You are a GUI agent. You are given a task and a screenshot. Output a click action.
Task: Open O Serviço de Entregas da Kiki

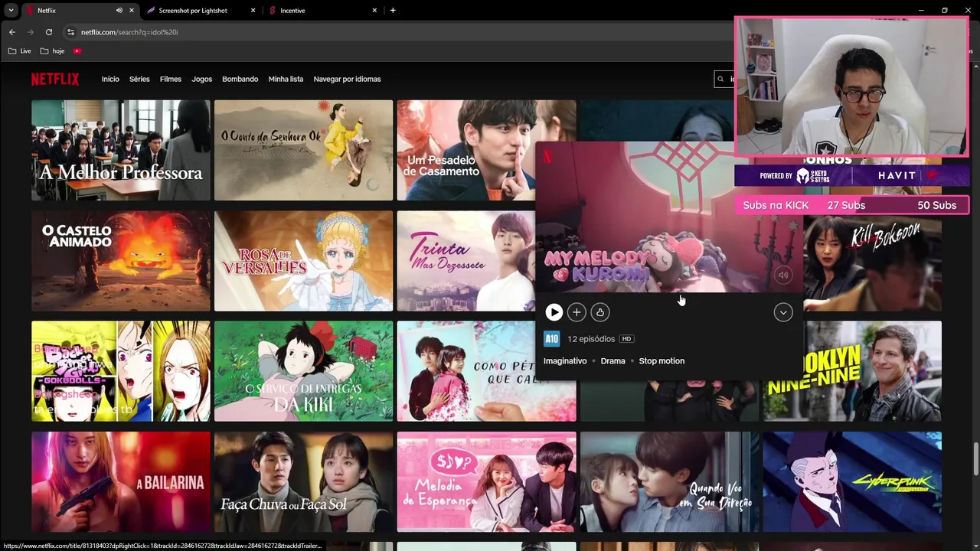pyautogui.click(x=303, y=371)
